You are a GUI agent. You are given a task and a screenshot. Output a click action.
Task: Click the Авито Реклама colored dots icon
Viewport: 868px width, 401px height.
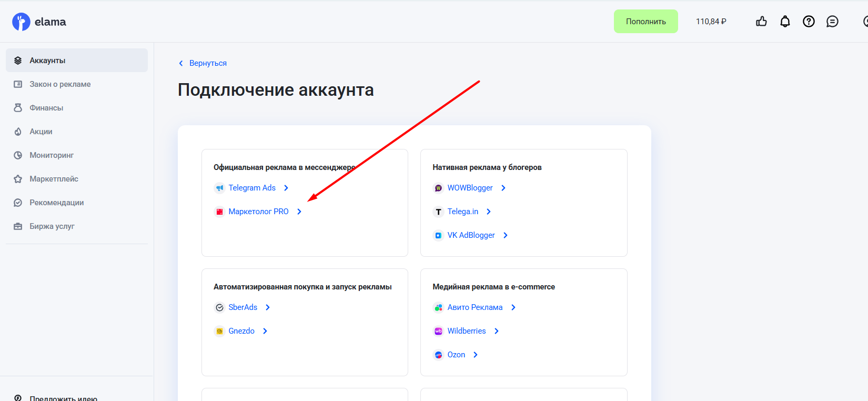point(438,307)
